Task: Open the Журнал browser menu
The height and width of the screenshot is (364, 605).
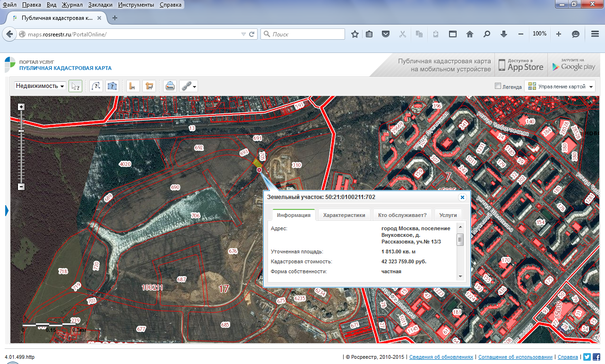Action: [x=72, y=5]
